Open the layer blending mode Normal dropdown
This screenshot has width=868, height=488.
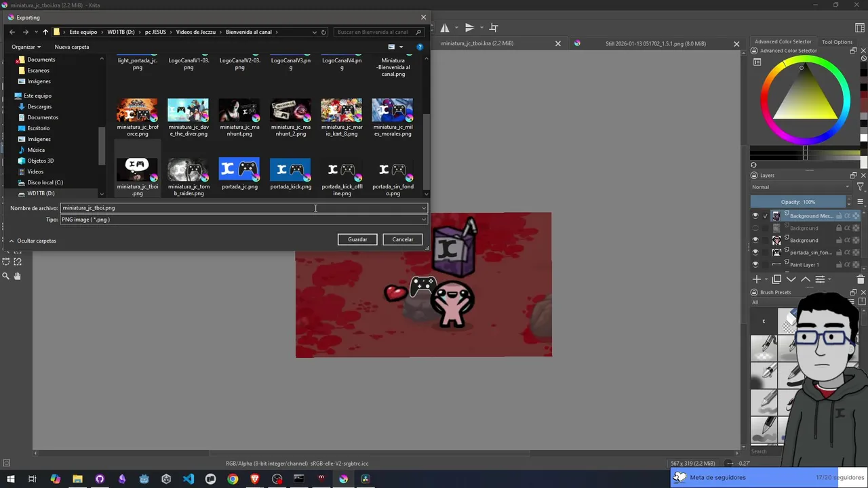click(801, 187)
